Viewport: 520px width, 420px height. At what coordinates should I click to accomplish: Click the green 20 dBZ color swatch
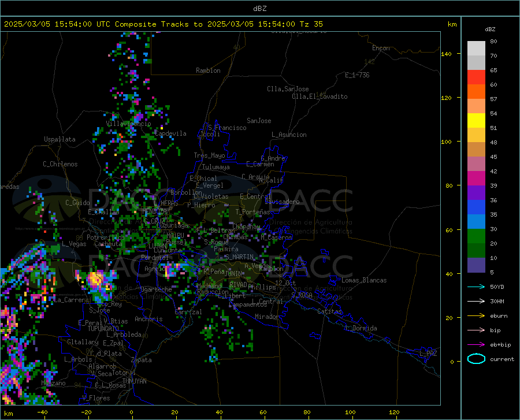tap(476, 236)
